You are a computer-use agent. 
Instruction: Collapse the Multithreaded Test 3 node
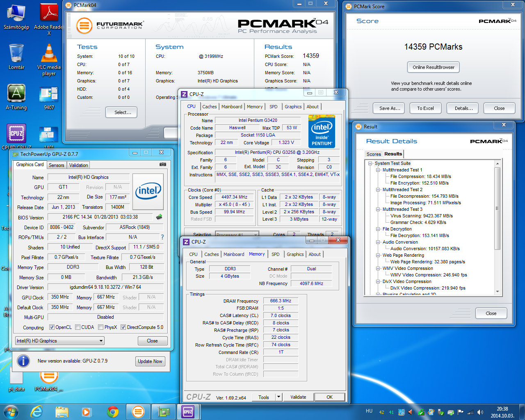coord(378,209)
